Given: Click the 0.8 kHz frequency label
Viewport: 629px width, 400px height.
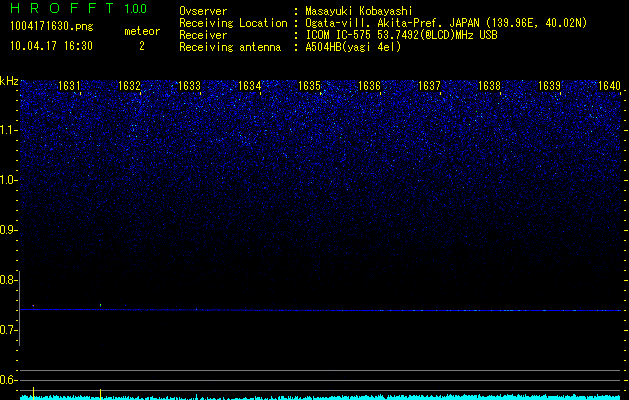Looking at the screenshot, I should pyautogui.click(x=9, y=280).
